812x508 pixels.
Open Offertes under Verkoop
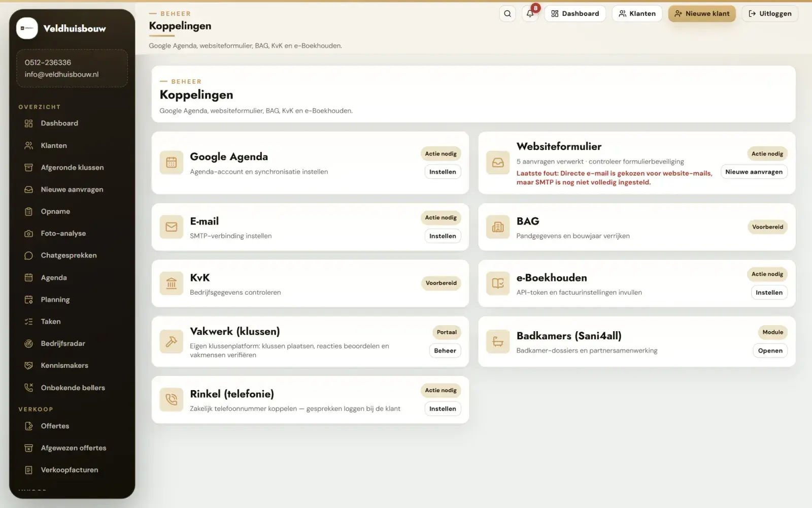[x=72, y=426]
